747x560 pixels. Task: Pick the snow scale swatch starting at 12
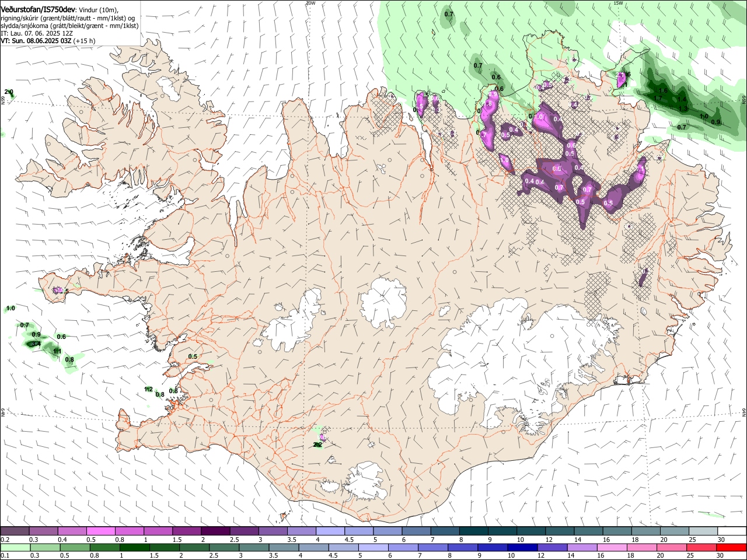coord(559,531)
